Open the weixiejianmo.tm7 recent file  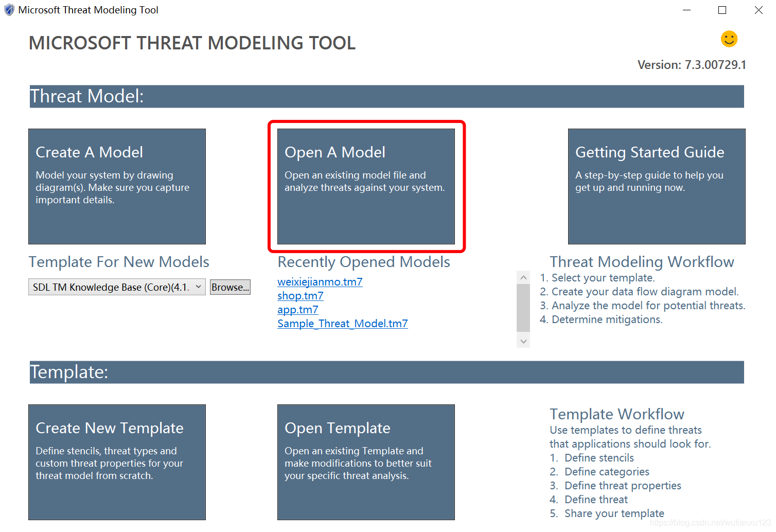click(320, 282)
